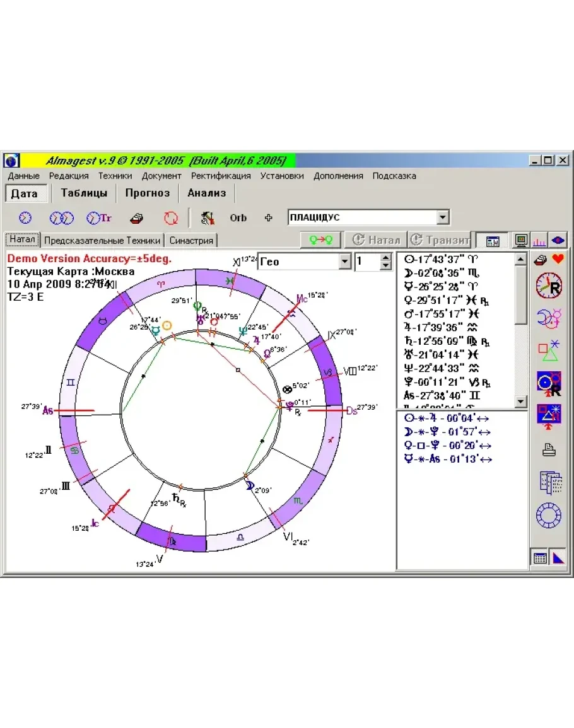Screen dimensions: 574x728
Task: Click the single-chart circle icon
Action: pos(25,218)
